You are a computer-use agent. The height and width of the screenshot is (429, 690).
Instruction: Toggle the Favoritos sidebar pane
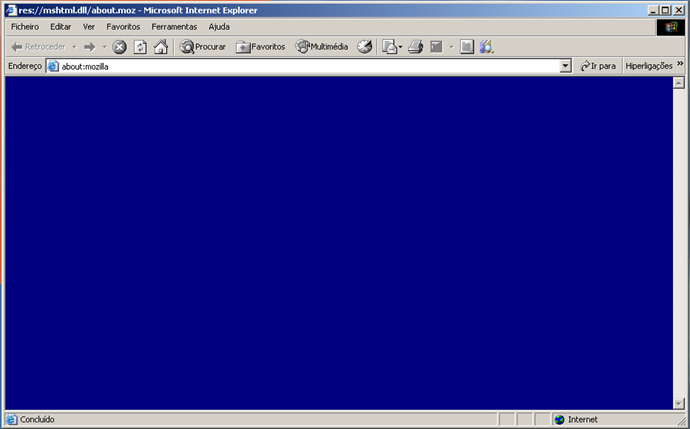(x=260, y=47)
